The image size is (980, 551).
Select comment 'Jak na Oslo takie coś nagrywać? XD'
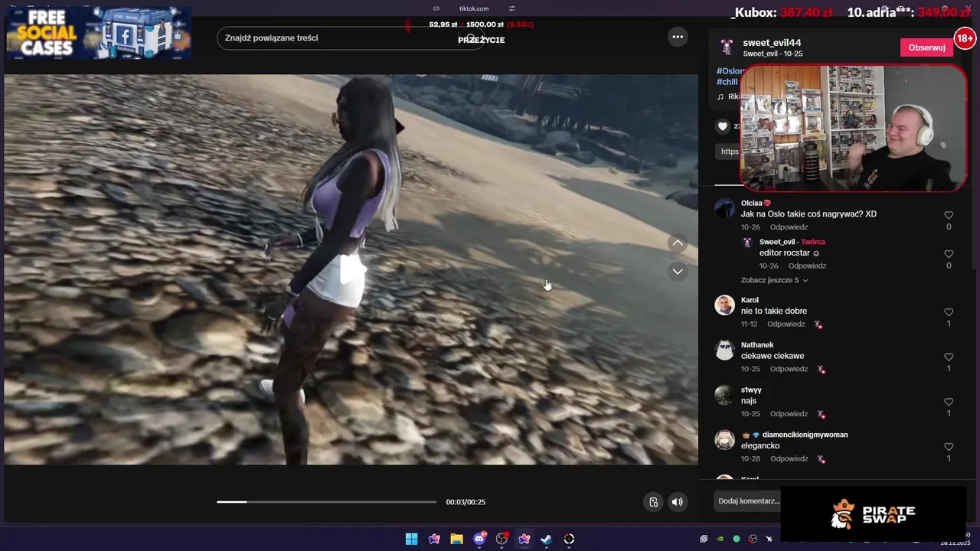click(x=808, y=214)
